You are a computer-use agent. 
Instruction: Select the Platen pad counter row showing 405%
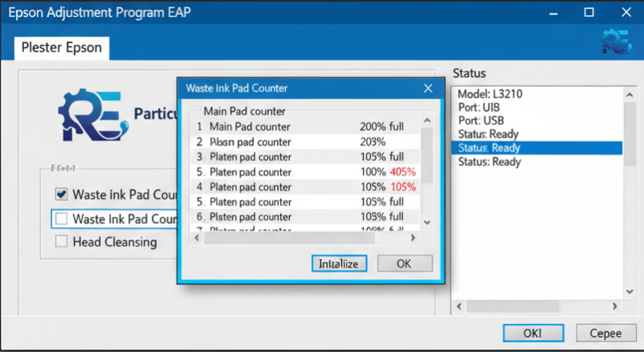point(306,172)
